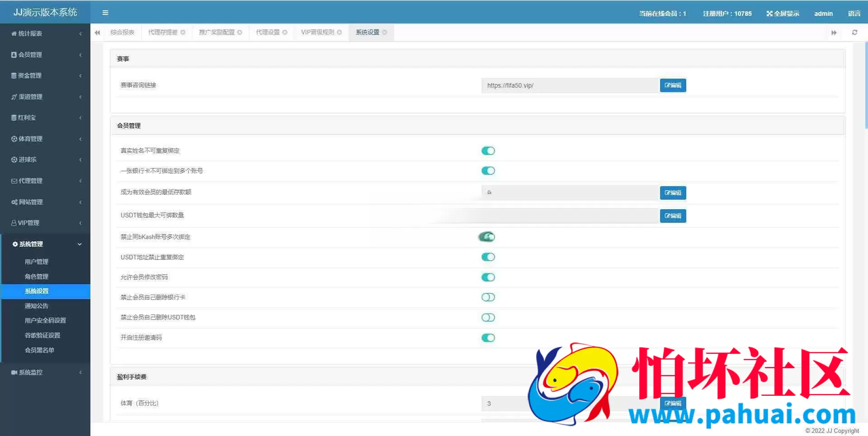Close the 代理存提差 tab with its x icon
The width and height of the screenshot is (868, 436).
point(183,33)
